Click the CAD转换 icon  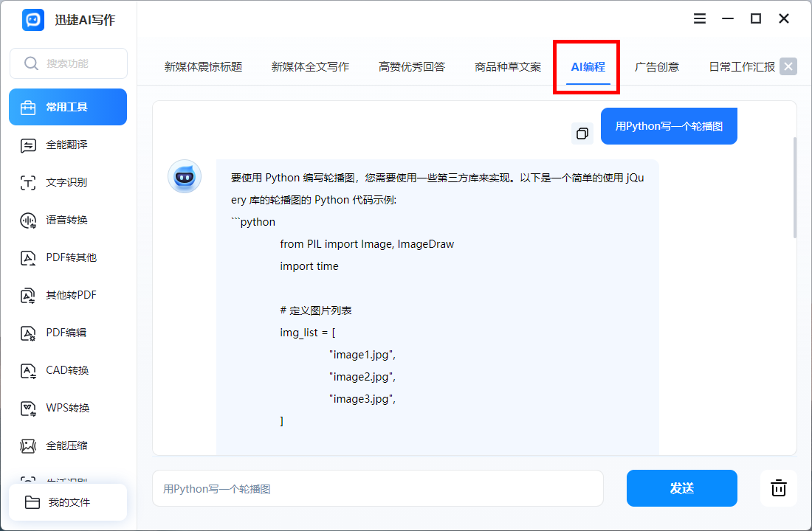[x=28, y=371]
